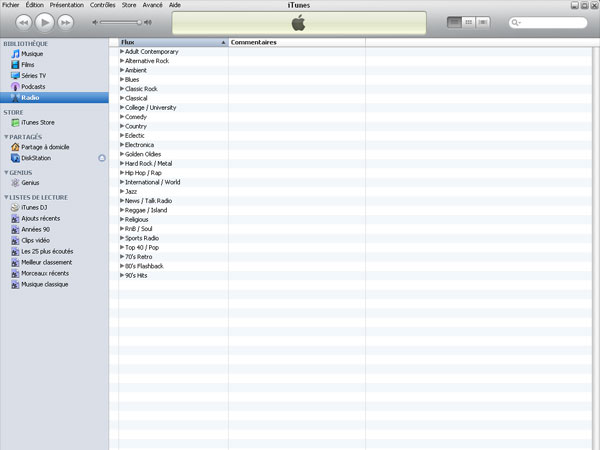Switch to Cover Flow view mode
This screenshot has height=450, width=600.
pos(483,23)
